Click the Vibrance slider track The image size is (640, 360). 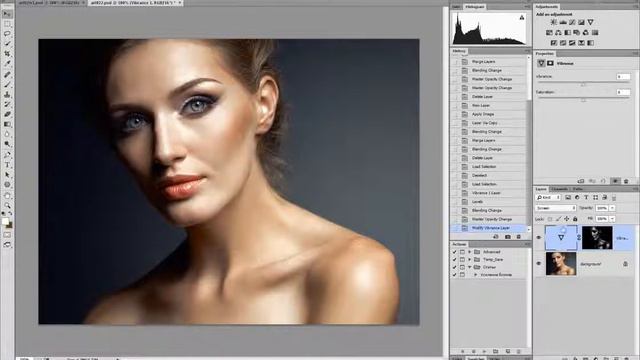(583, 83)
